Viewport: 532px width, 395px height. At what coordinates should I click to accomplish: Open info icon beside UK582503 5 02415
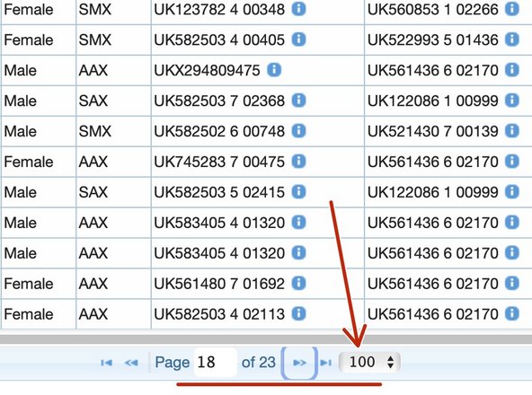pos(299,192)
